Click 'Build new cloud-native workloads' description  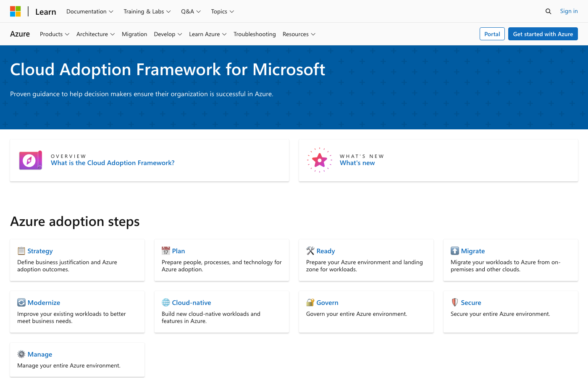(x=211, y=318)
